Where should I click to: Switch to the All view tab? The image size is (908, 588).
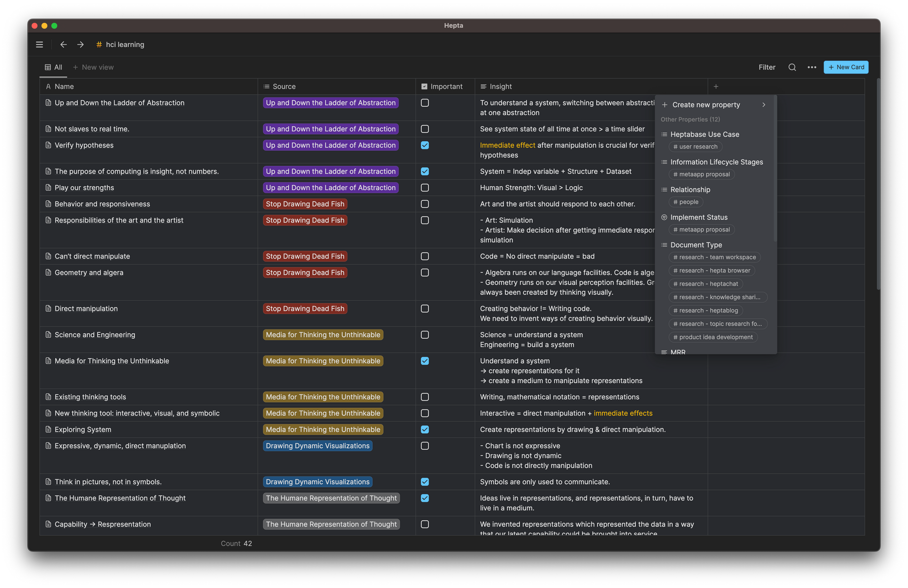(x=54, y=67)
